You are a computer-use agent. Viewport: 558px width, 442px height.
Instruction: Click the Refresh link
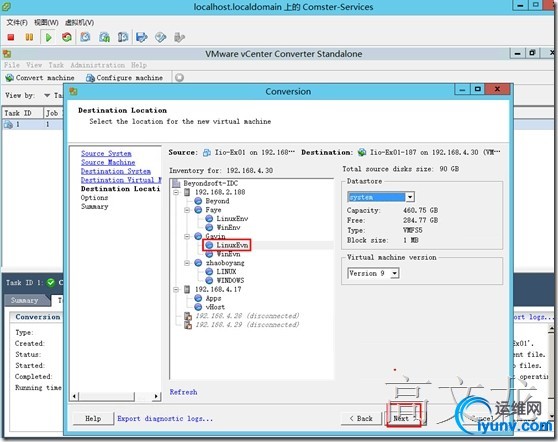[x=183, y=392]
